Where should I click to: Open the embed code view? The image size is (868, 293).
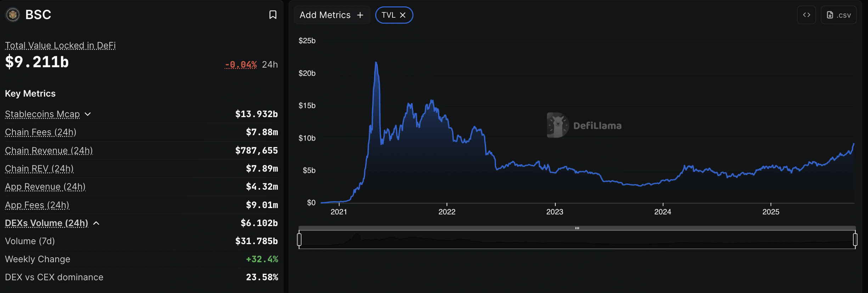(806, 15)
